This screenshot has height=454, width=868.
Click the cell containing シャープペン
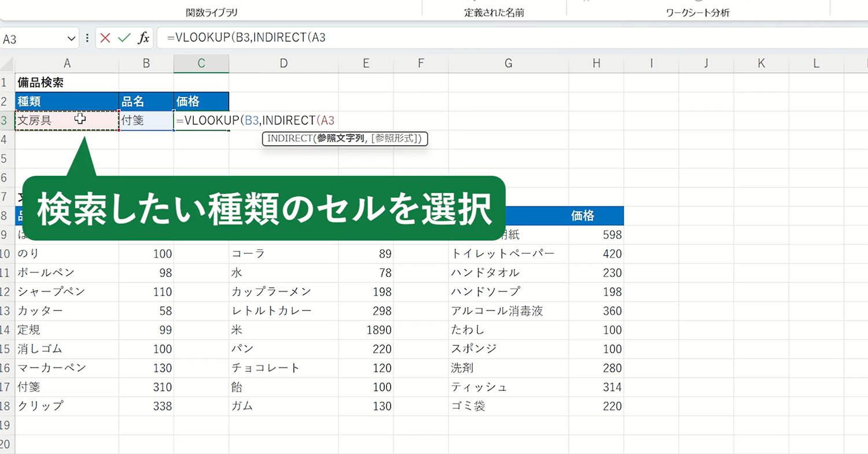coord(67,291)
